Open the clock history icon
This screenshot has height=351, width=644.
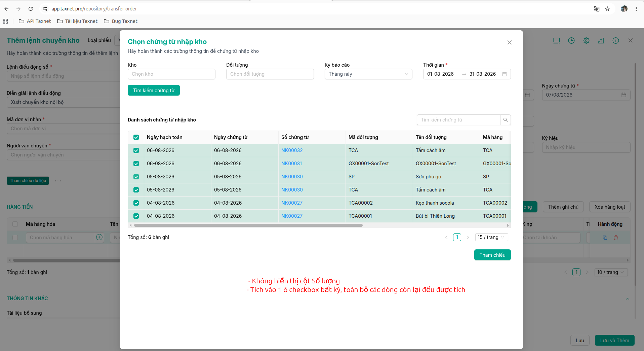tap(571, 41)
